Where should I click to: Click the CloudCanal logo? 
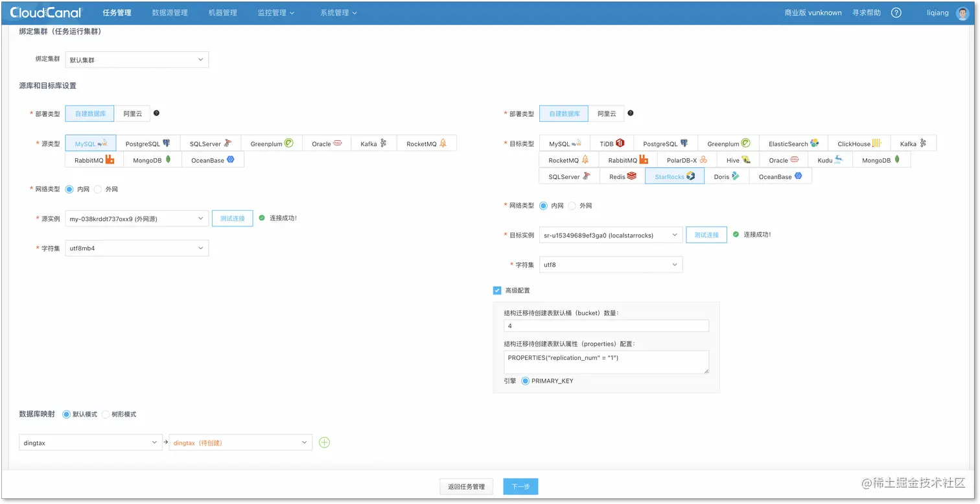(46, 12)
